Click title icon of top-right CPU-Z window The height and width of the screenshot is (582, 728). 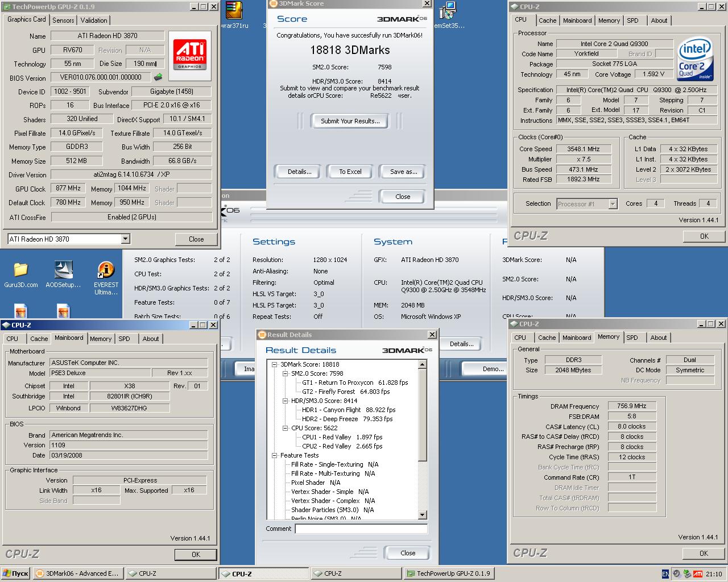(x=514, y=7)
